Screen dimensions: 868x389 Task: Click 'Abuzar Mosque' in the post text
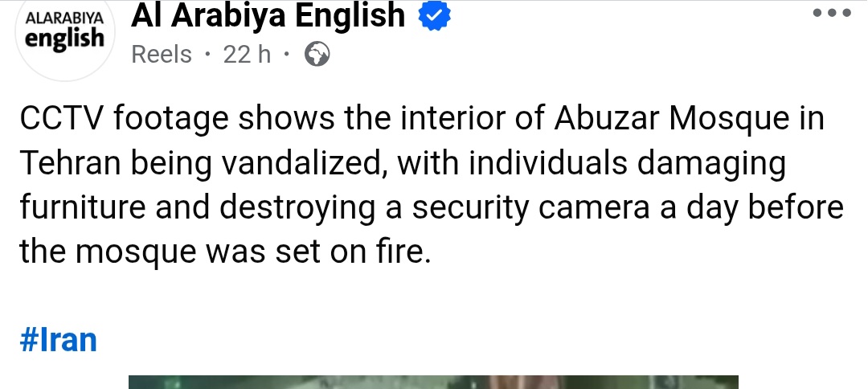coord(671,118)
